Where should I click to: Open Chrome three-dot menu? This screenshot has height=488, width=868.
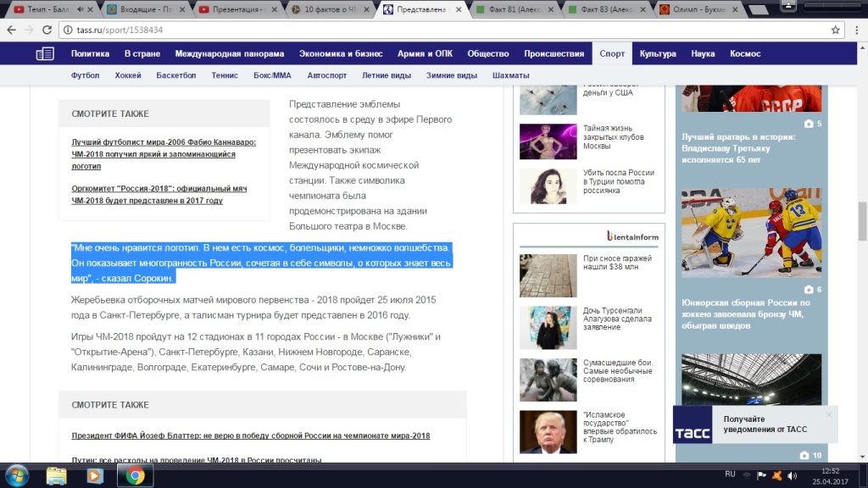[856, 30]
